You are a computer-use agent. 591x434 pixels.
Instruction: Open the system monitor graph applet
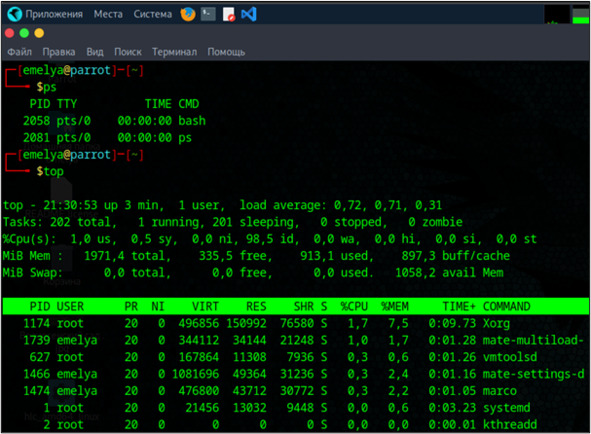coord(557,14)
